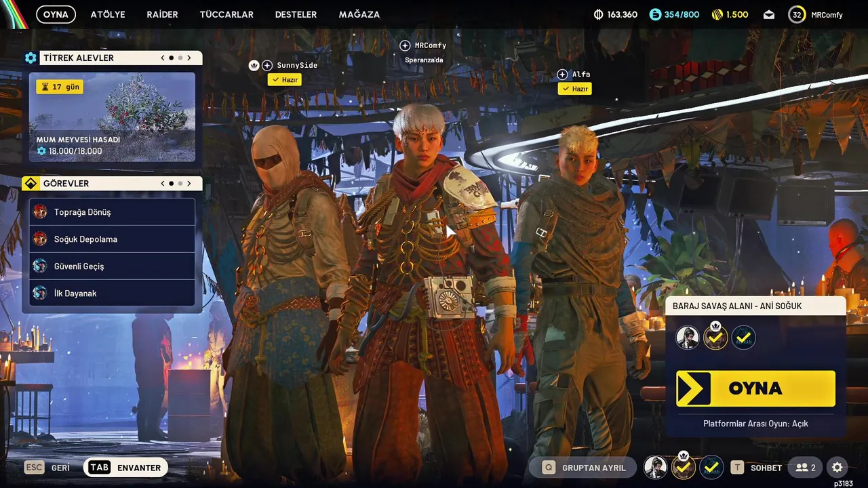Open the settings gear in bottom bar
This screenshot has height=488, width=868.
tap(837, 467)
